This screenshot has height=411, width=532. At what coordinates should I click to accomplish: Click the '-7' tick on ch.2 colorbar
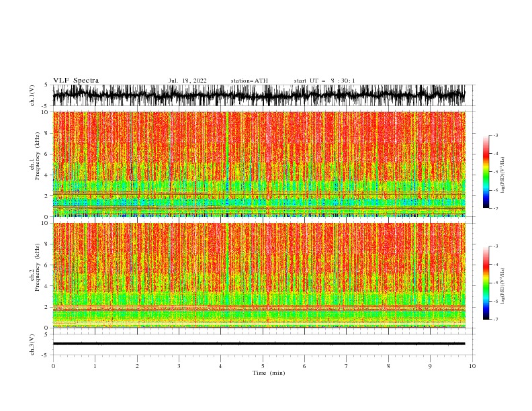click(496, 320)
